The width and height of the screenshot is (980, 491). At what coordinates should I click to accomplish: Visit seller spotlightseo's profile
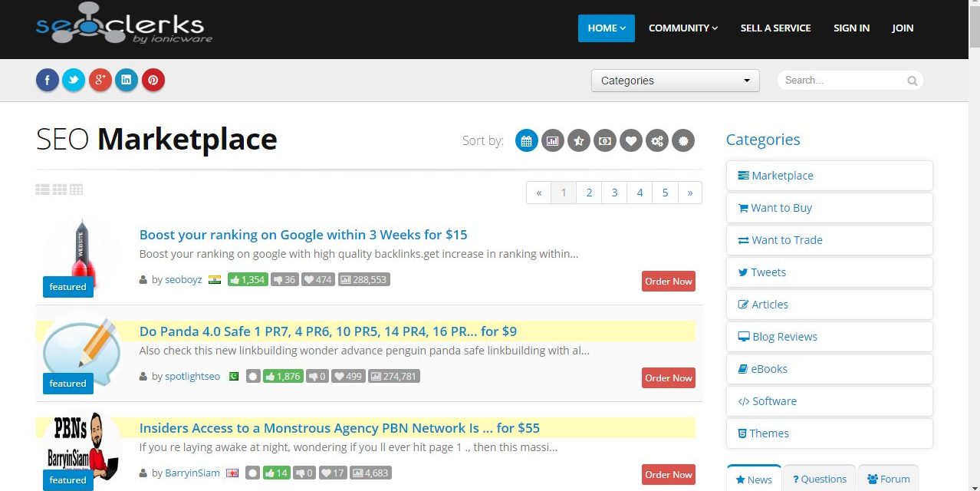(192, 377)
